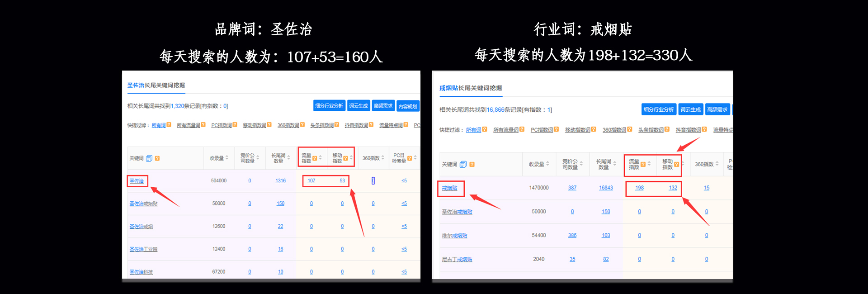Click help icon after 所有词 in 戒烟贴 panel
Image resolution: width=868 pixels, height=294 pixels.
(485, 129)
